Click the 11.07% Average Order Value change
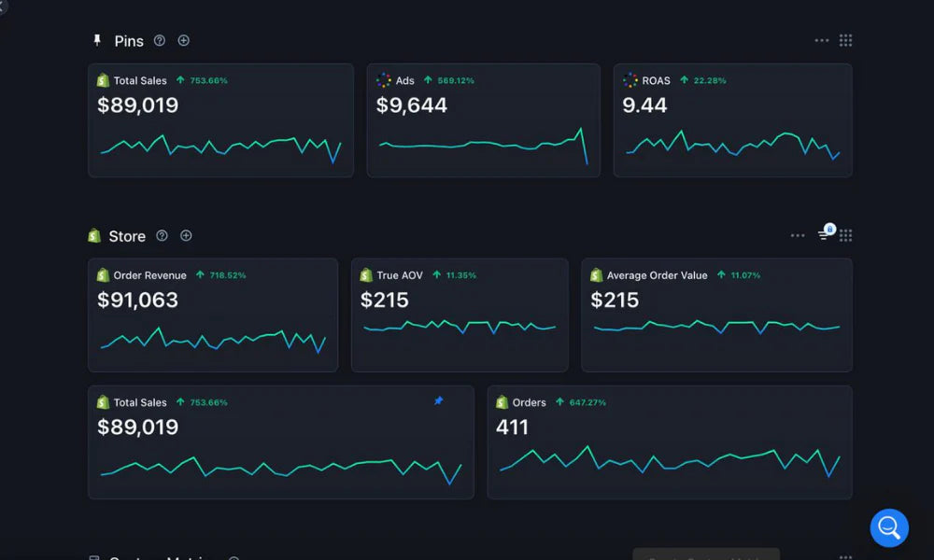 (739, 275)
